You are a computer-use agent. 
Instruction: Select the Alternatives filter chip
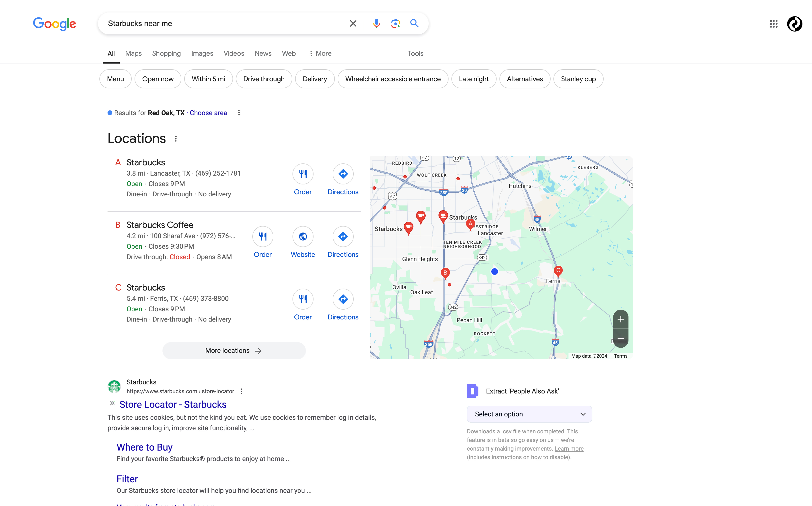tap(525, 79)
